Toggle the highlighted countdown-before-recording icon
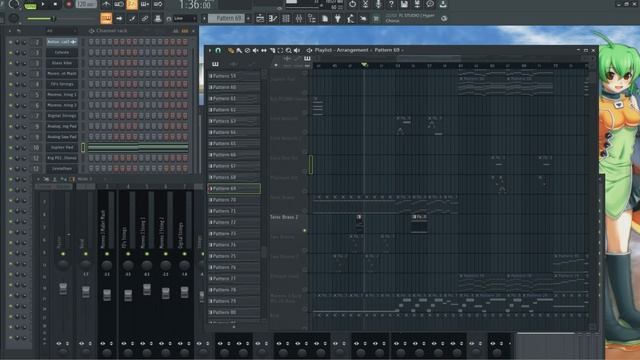Screen dimensions: 640x360 tap(132, 4)
